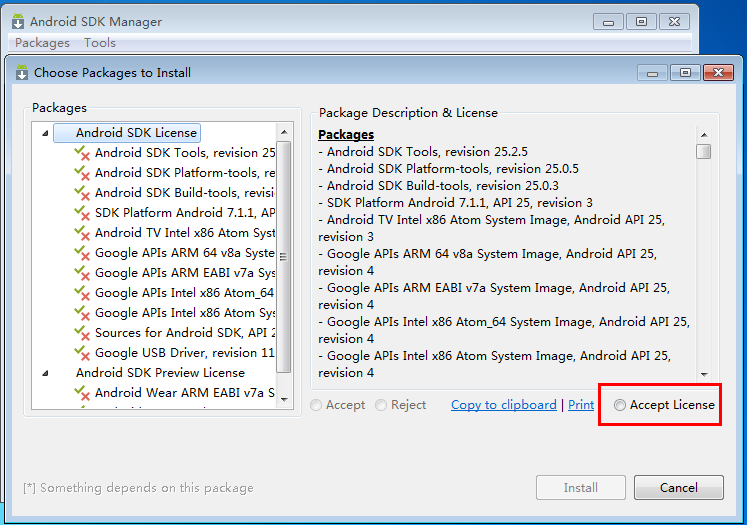Click the Google USB Driver package icon
This screenshot has width=747, height=525.
click(x=82, y=353)
